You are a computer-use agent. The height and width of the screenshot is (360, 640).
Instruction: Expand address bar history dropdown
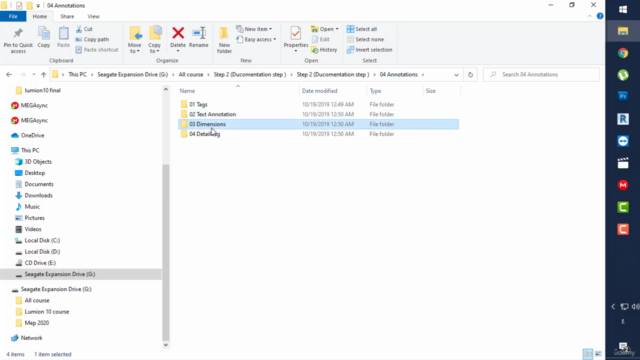(456, 75)
